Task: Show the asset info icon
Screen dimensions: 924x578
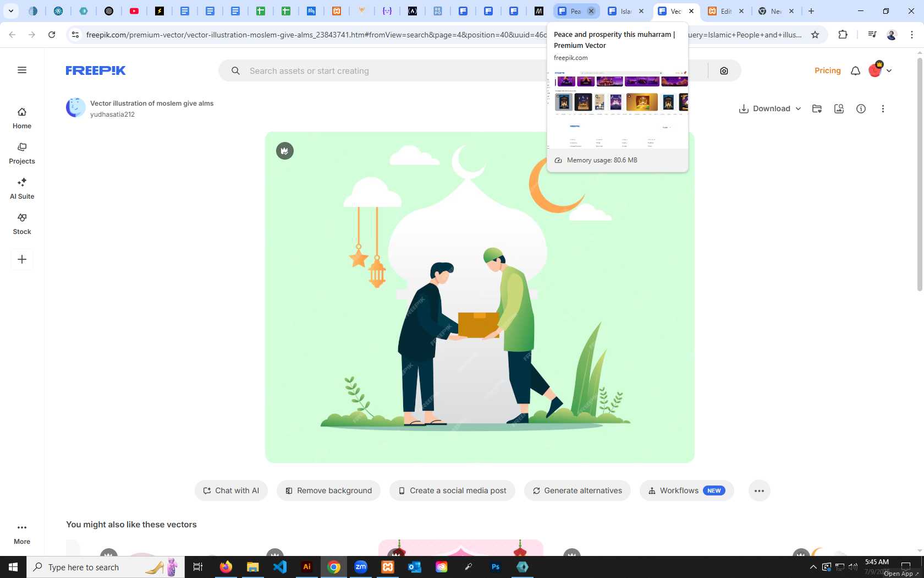Action: click(x=861, y=108)
